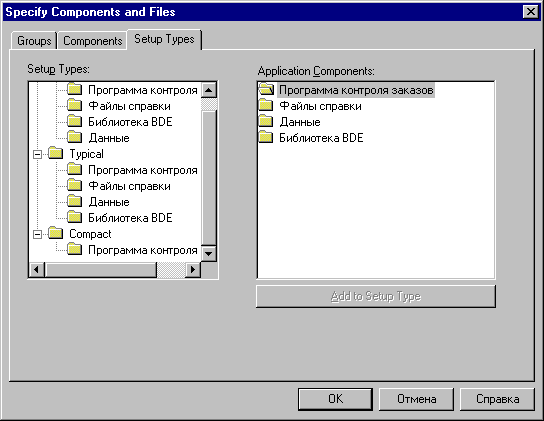The height and width of the screenshot is (421, 544).
Task: Select Compact in the Setup Types tree
Action: [x=90, y=234]
